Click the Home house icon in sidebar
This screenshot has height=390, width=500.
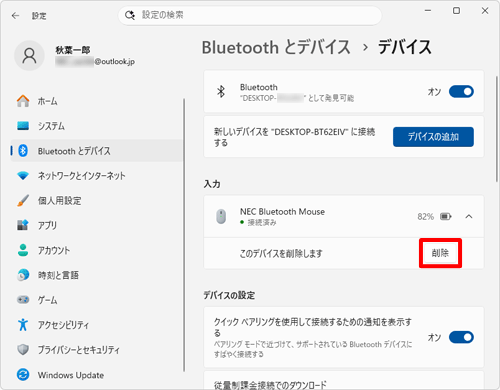[x=23, y=101]
